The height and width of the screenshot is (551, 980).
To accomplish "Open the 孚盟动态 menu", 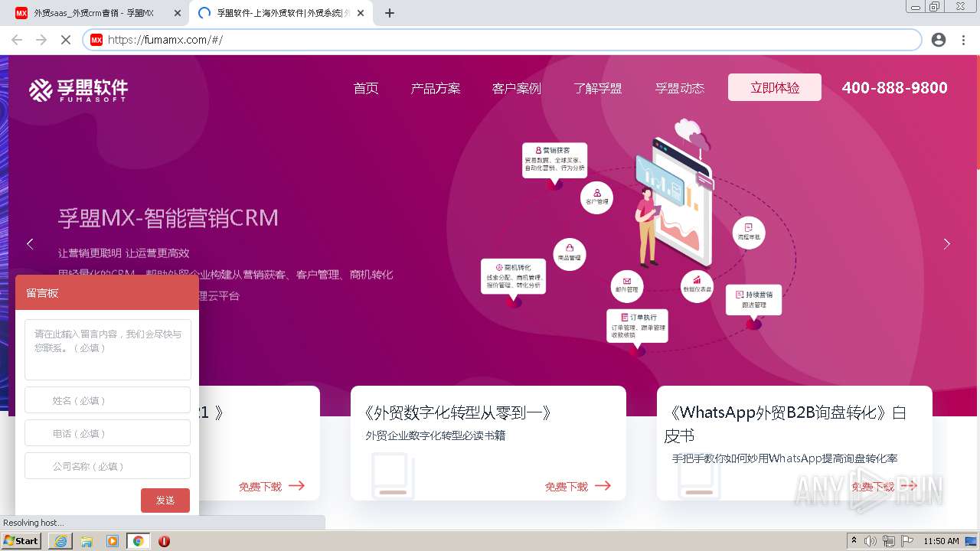I will (680, 88).
